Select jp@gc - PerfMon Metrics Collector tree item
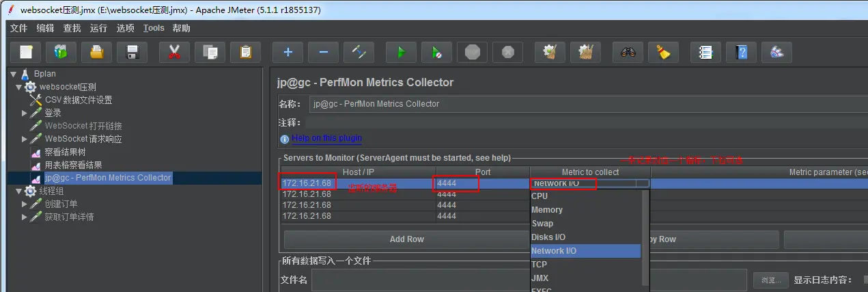 (x=108, y=178)
